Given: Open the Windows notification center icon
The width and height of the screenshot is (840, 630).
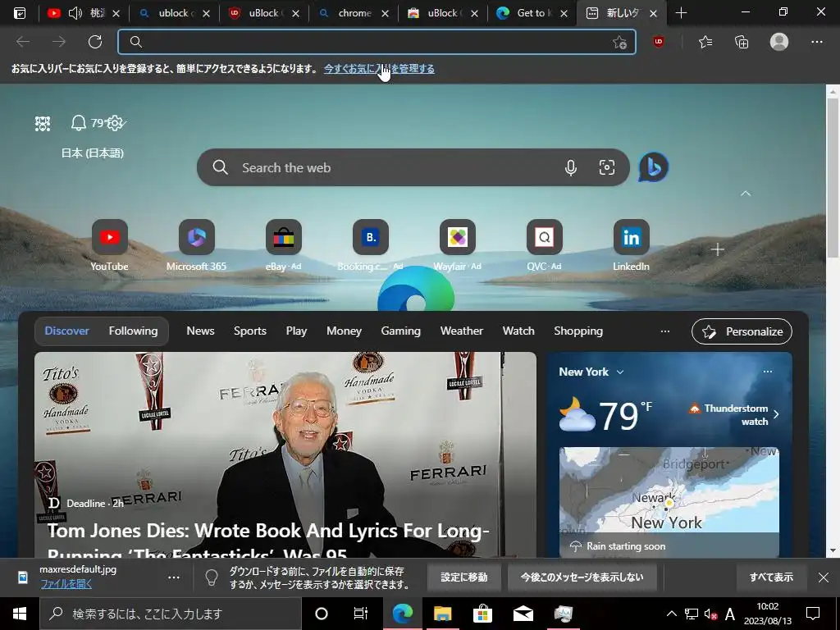Looking at the screenshot, I should pos(813,614).
